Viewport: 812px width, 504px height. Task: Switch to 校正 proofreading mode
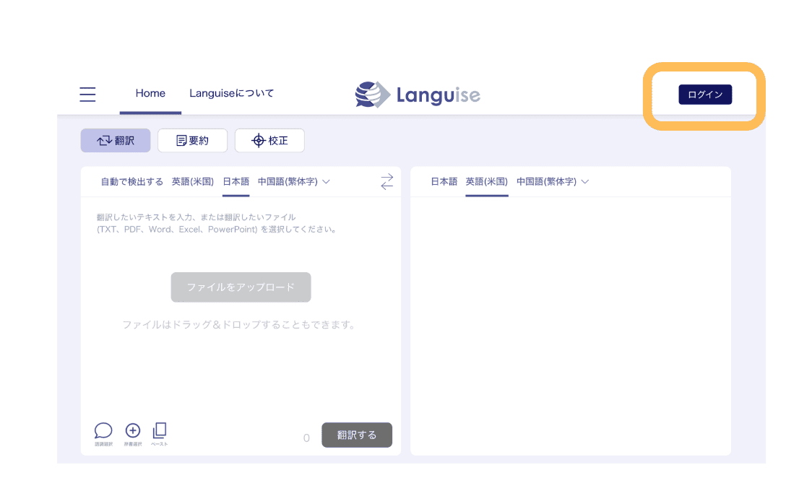pyautogui.click(x=269, y=141)
